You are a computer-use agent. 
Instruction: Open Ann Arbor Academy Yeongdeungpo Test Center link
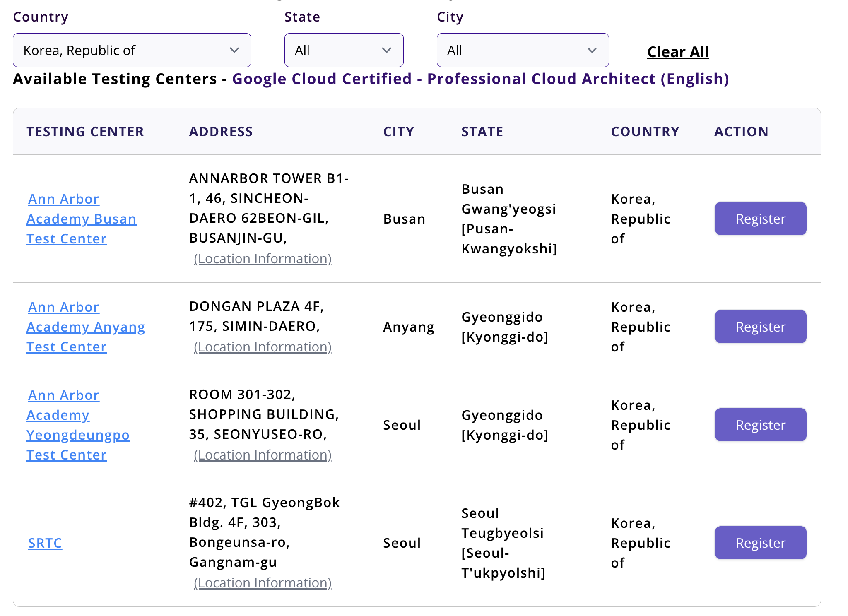tap(78, 425)
